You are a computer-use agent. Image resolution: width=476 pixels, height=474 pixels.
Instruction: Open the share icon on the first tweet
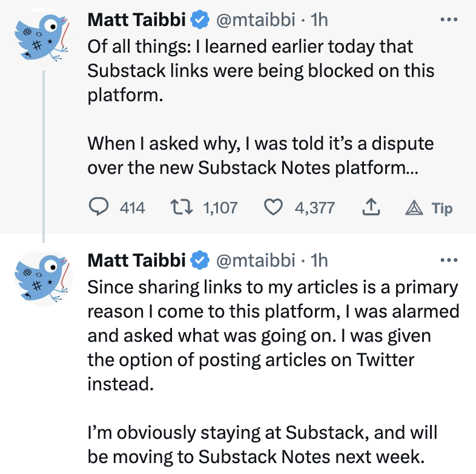pos(371,207)
